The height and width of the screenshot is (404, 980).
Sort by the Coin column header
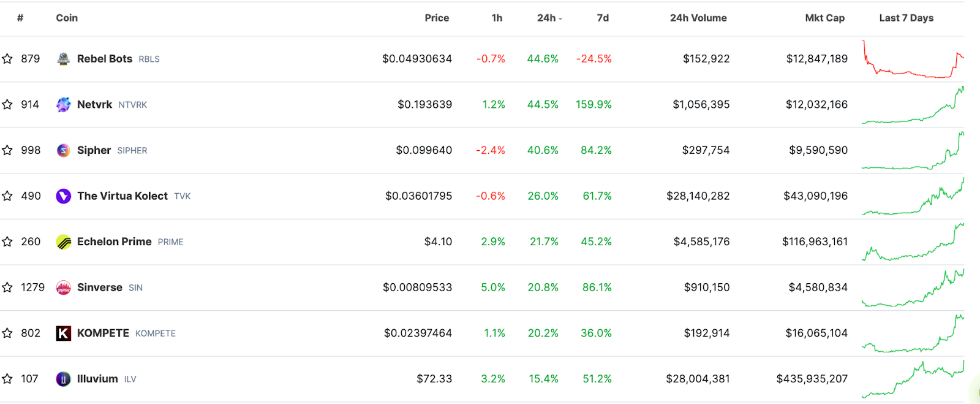pos(67,18)
